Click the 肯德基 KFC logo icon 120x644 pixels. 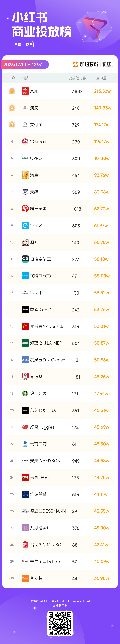(25, 376)
